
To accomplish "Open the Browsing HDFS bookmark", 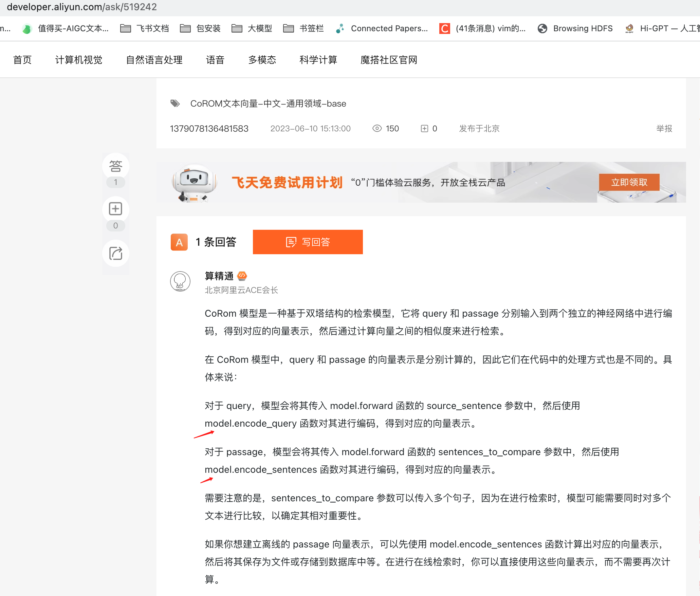I will pos(575,29).
